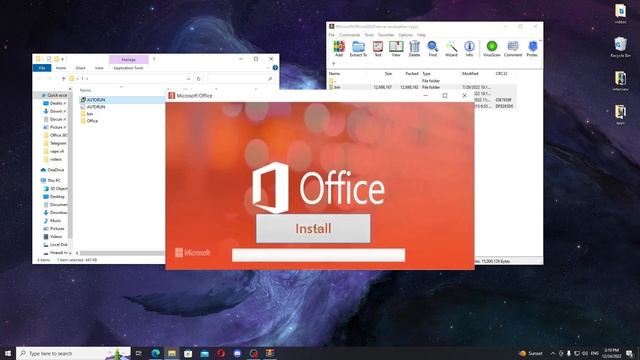Click the Add button in WinRAR's toolbar
Screen dimensions: 640x360
(339, 49)
